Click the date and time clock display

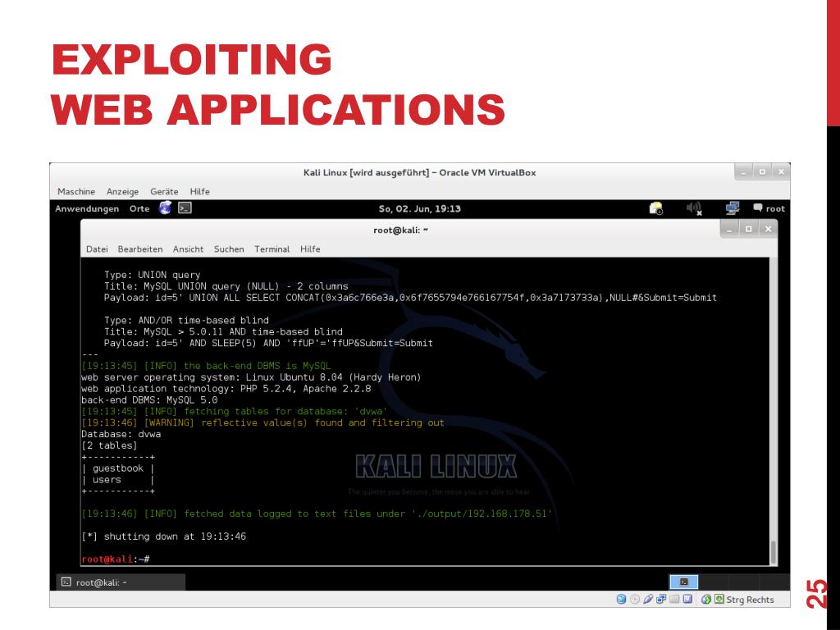pyautogui.click(x=419, y=208)
